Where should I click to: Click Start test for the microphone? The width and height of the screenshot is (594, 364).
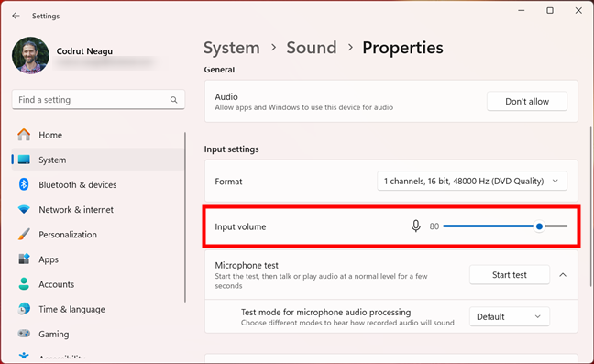[x=509, y=275]
